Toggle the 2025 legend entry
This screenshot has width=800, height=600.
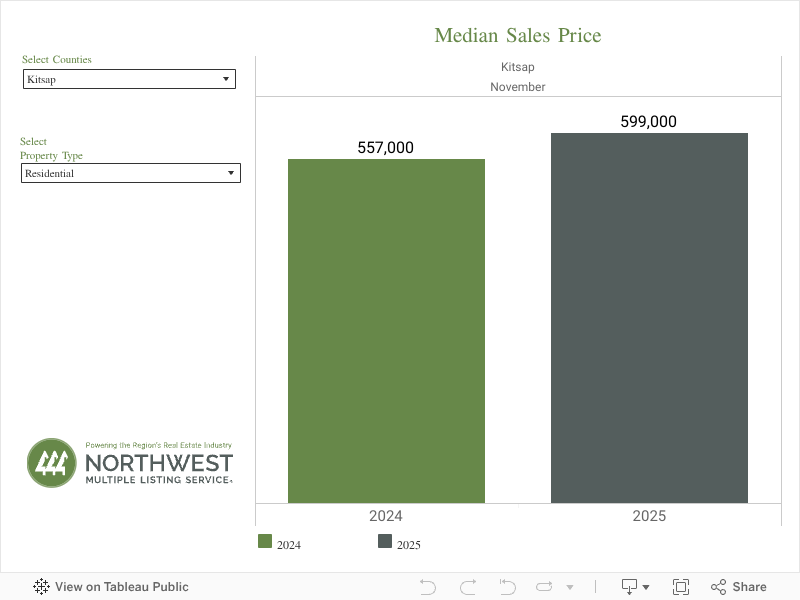coord(409,545)
